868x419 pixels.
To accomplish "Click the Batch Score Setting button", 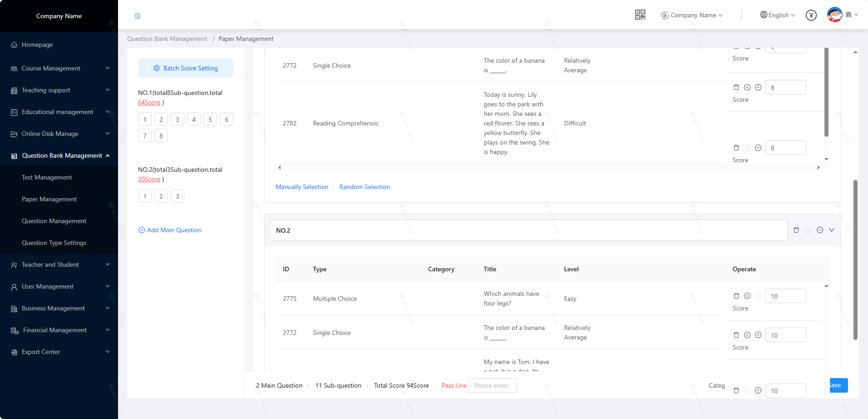I will [185, 68].
